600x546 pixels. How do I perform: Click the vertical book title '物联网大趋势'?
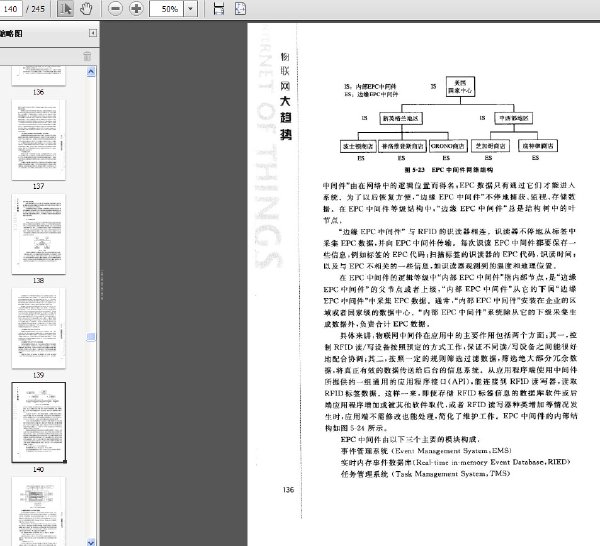click(285, 96)
